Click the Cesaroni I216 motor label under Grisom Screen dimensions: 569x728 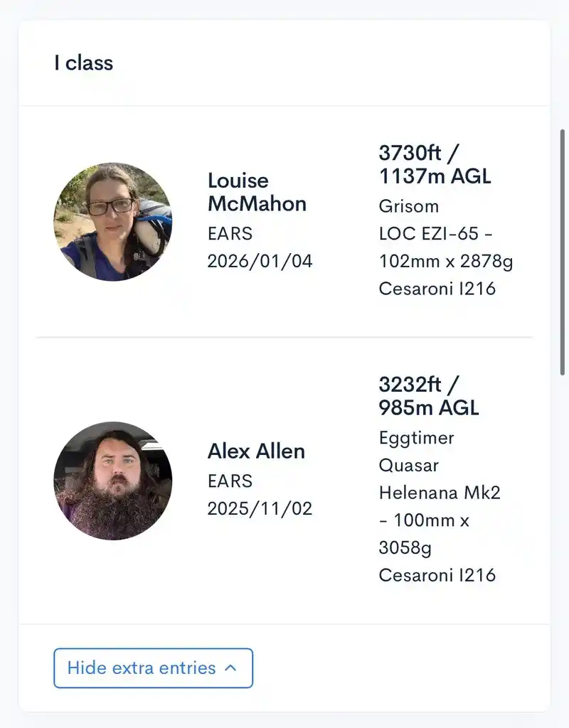click(437, 289)
